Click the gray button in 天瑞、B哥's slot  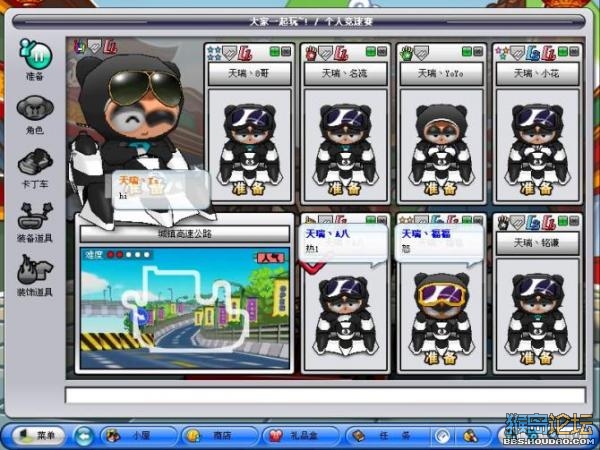(285, 52)
